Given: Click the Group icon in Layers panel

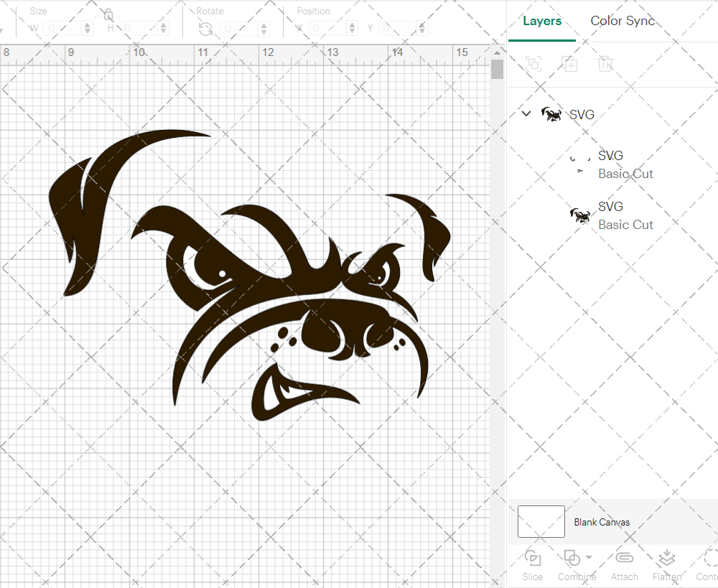Looking at the screenshot, I should click(x=533, y=64).
